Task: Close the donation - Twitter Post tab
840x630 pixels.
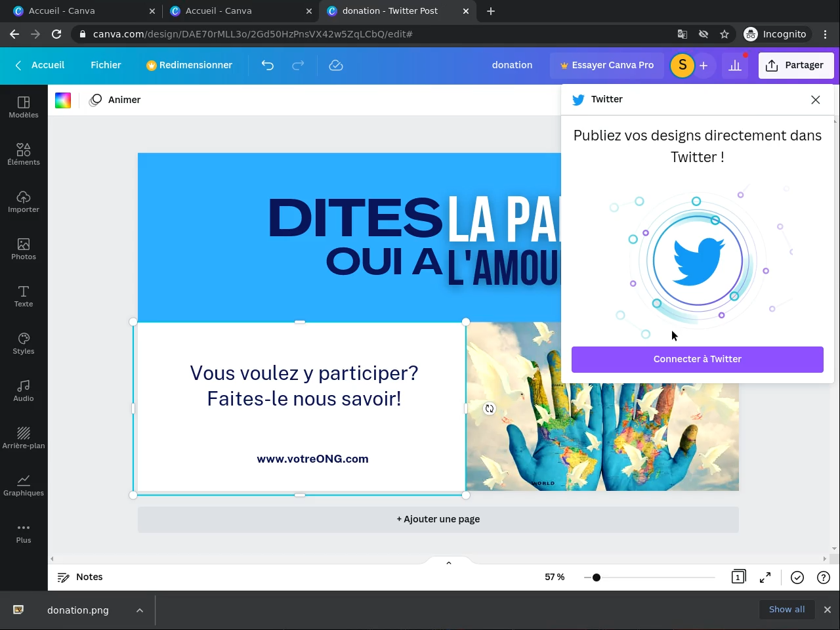Action: tap(466, 11)
